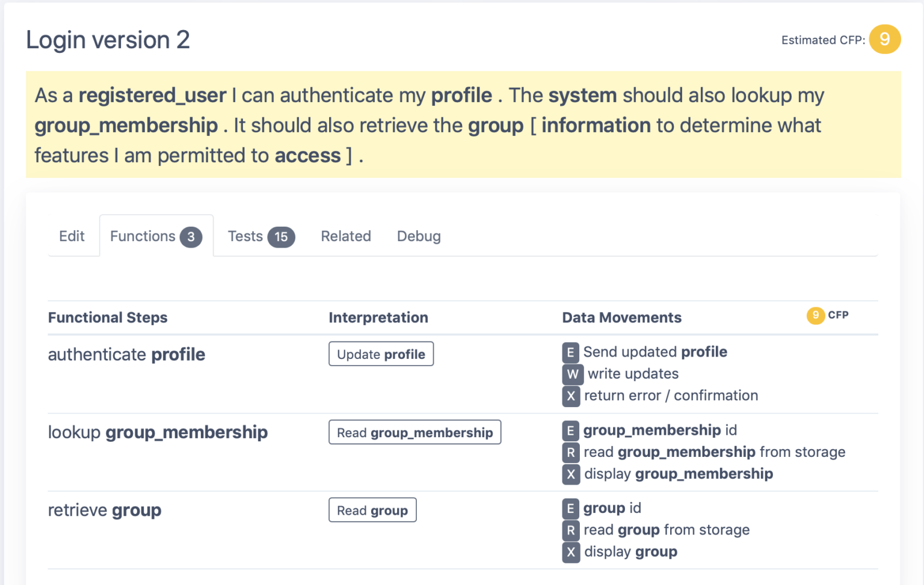Click the W write icon next to 'write updates'

(572, 374)
